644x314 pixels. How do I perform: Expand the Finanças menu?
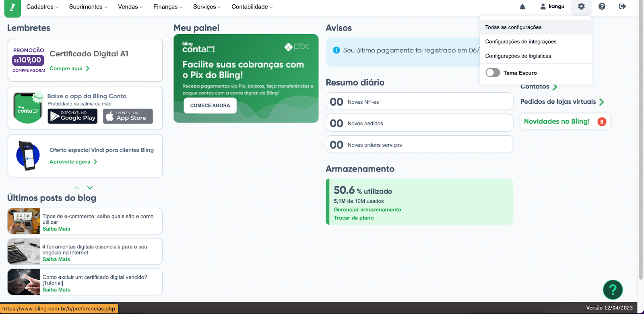[168, 7]
